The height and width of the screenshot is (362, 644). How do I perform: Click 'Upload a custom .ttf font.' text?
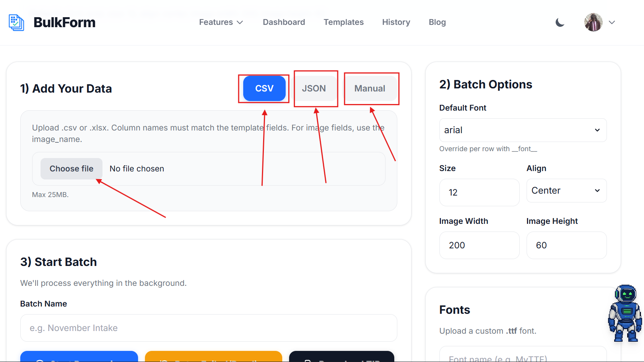[x=488, y=331]
